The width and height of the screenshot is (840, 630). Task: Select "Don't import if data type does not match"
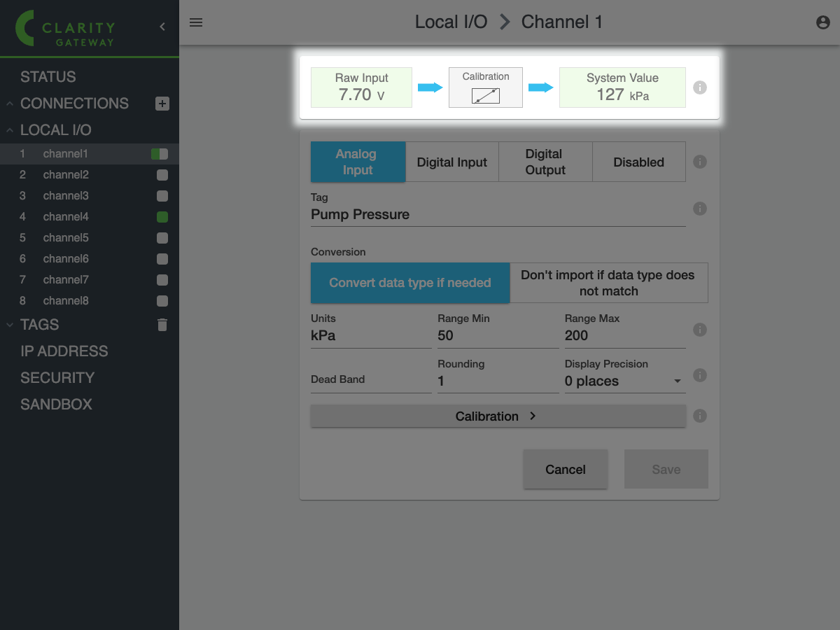point(608,283)
